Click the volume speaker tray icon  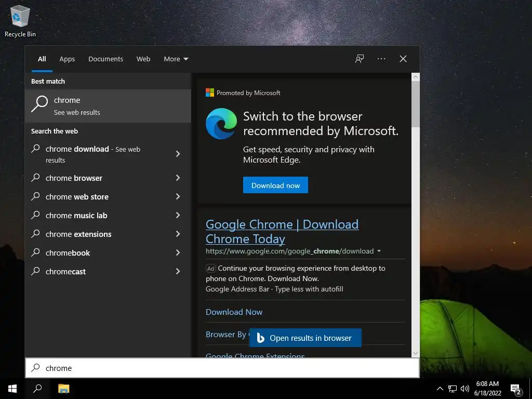coord(465,389)
